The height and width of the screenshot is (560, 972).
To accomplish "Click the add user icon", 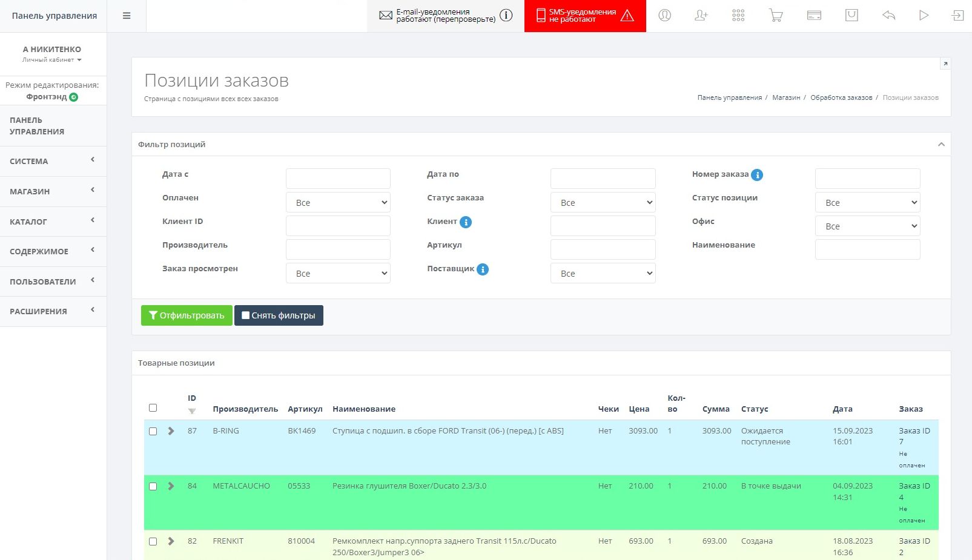I will click(701, 16).
